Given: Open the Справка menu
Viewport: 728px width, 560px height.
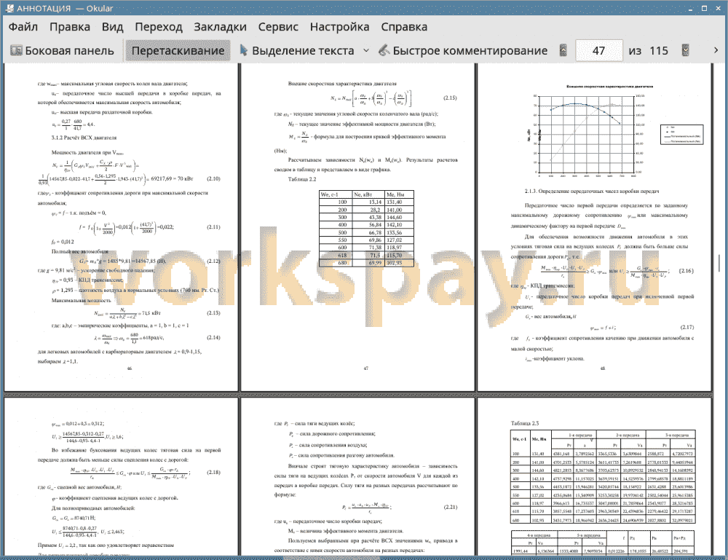Looking at the screenshot, I should coord(404,27).
